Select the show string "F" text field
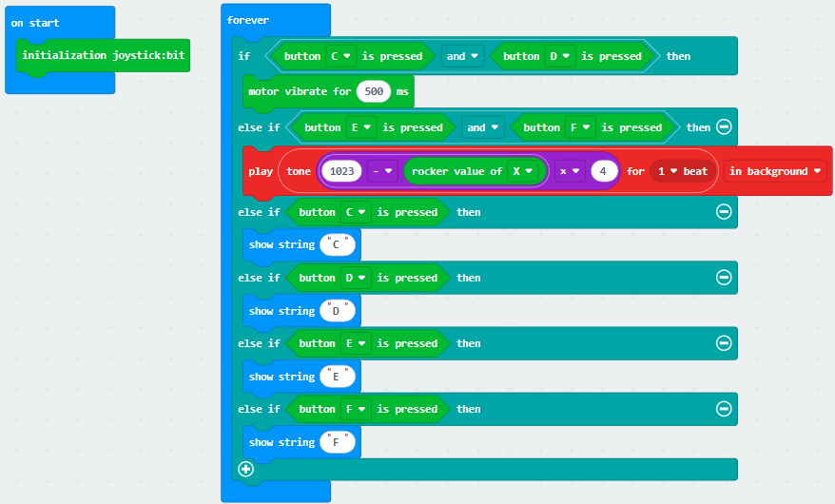Image resolution: width=835 pixels, height=504 pixels. 337,442
